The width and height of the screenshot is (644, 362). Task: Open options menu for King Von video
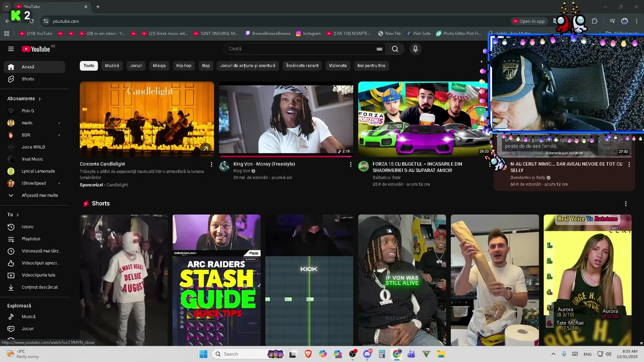(x=351, y=164)
